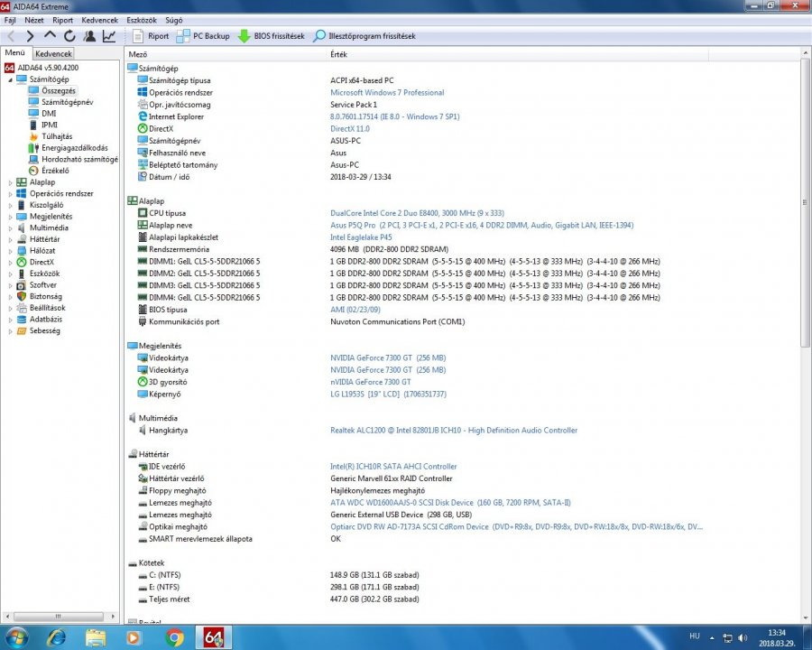The height and width of the screenshot is (650, 812).
Task: Click the tree panel horizontal scrollbar
Action: point(60,617)
